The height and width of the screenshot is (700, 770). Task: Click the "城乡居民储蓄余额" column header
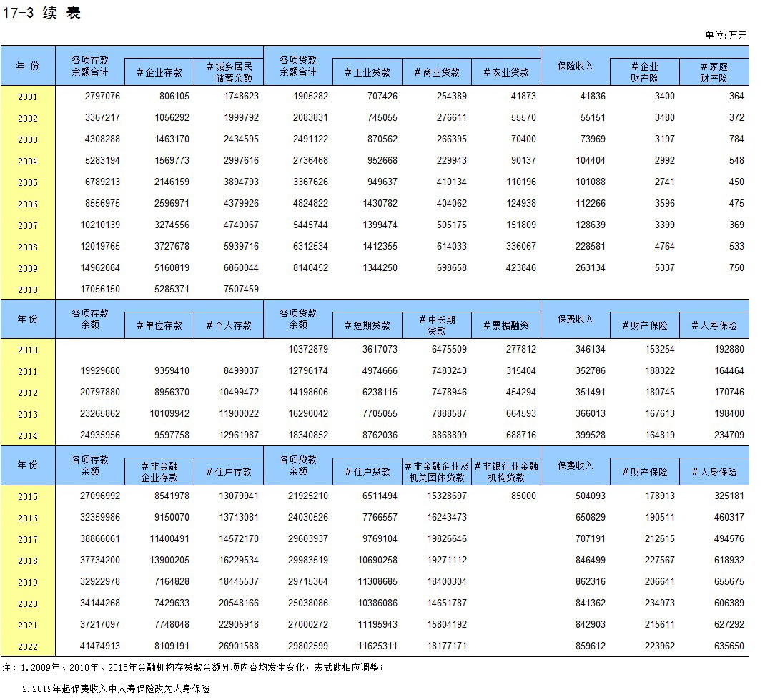[x=229, y=72]
